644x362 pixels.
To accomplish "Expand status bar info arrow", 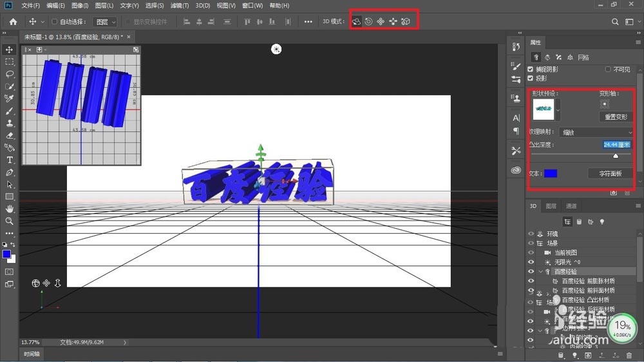I will coord(125,342).
